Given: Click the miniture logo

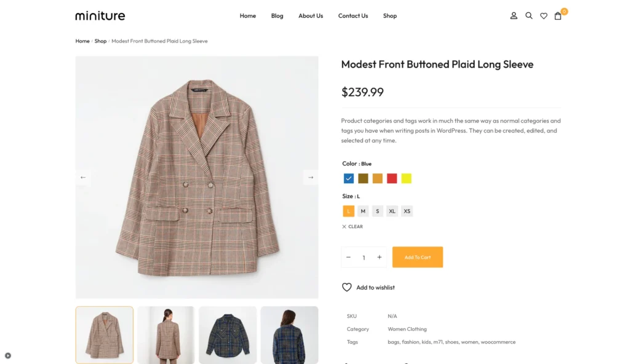Looking at the screenshot, I should 100,16.
